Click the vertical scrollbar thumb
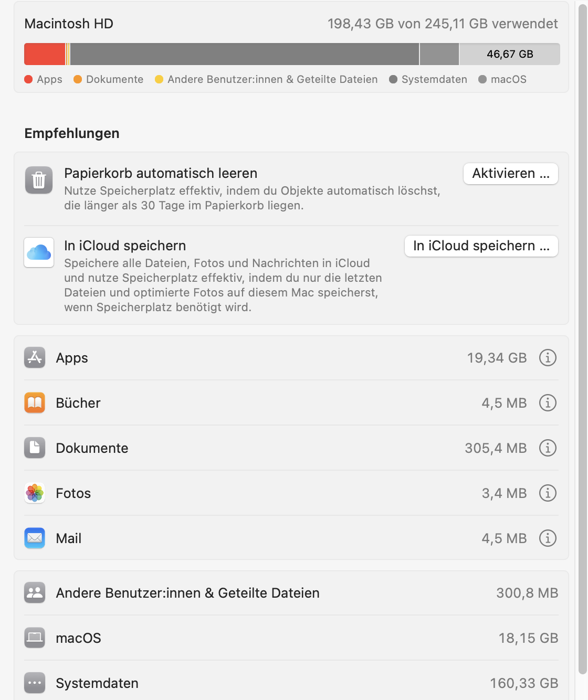The height and width of the screenshot is (700, 588). pyautogui.click(x=582, y=338)
